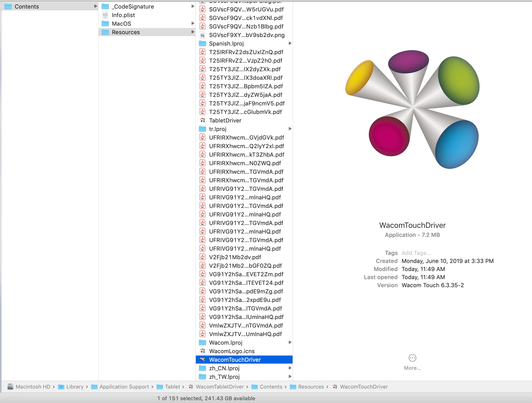Click the More… ellipsis circle icon

[x=412, y=358]
